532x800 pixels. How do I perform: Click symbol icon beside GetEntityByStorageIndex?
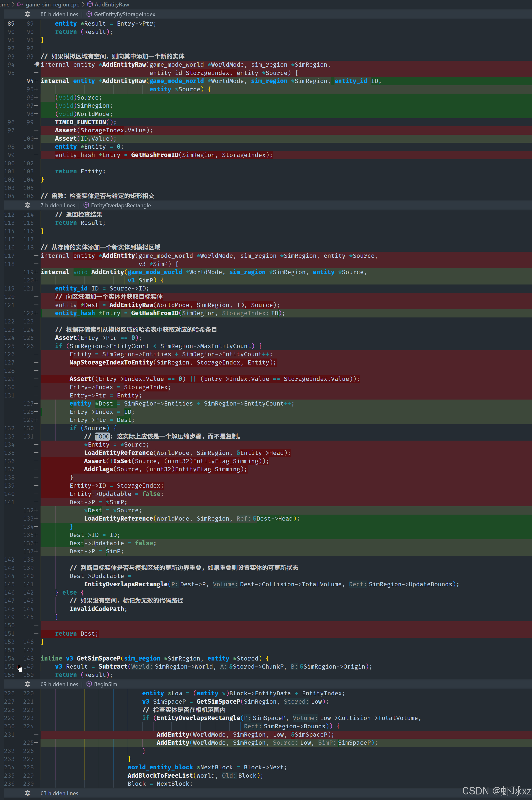(89, 14)
